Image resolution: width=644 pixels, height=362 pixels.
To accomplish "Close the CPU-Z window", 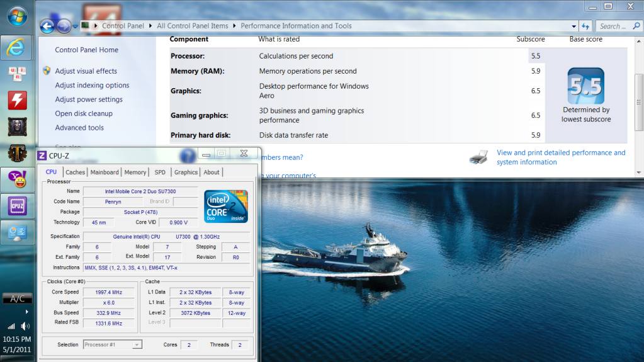I will [x=244, y=153].
